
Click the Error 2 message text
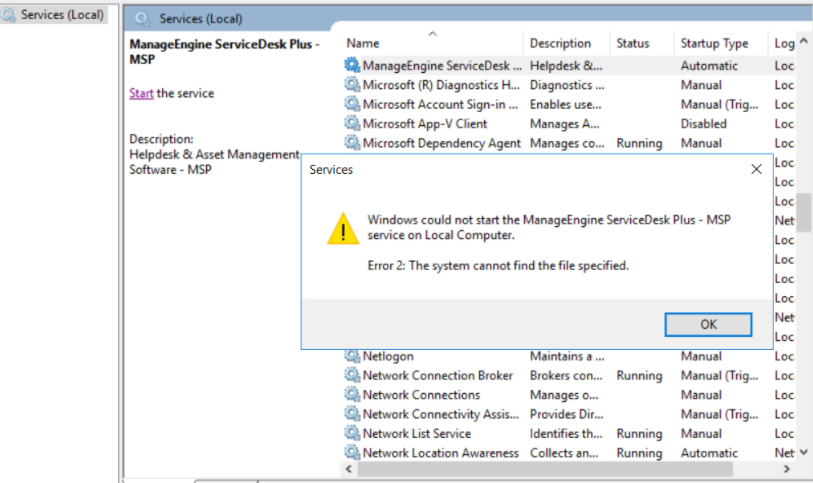(498, 265)
